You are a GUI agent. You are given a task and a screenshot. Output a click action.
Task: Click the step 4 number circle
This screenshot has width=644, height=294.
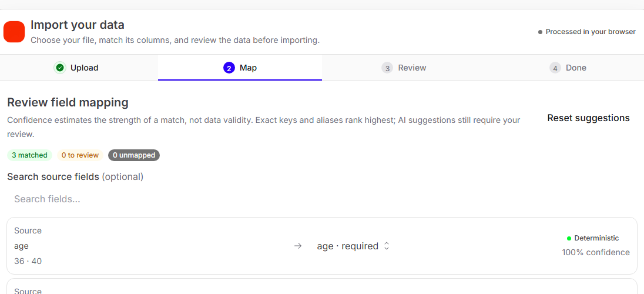tap(555, 68)
